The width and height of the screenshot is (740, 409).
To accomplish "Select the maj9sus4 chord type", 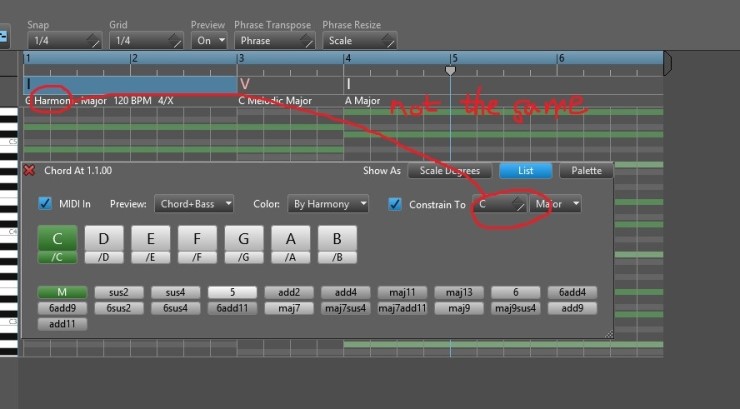I will (x=515, y=308).
